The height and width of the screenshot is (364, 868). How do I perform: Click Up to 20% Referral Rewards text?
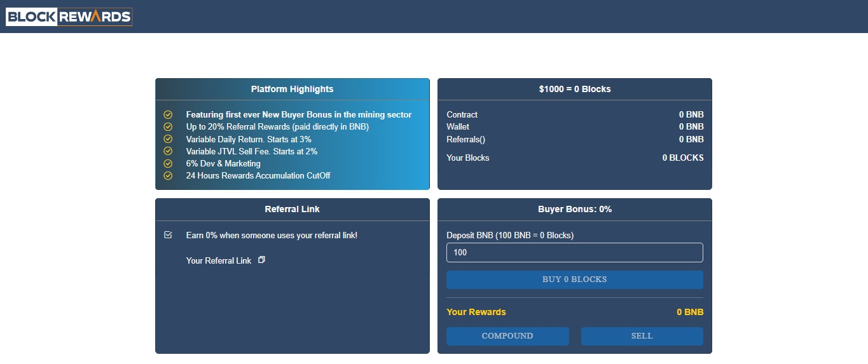point(277,127)
